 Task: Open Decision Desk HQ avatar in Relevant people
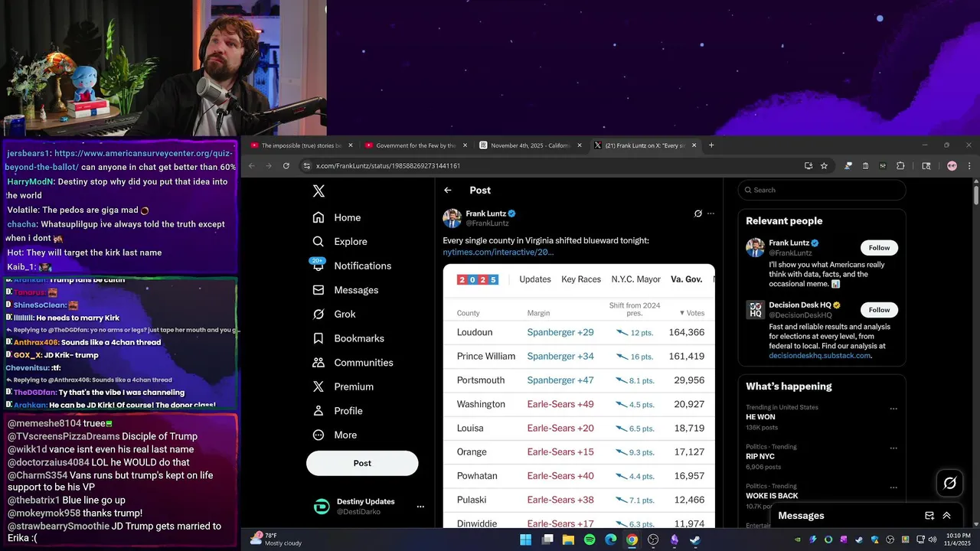click(x=755, y=309)
